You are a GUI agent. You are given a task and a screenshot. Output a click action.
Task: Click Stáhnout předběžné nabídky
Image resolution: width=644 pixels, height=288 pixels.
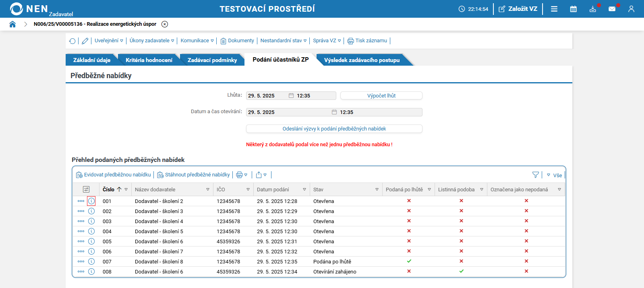[193, 175]
